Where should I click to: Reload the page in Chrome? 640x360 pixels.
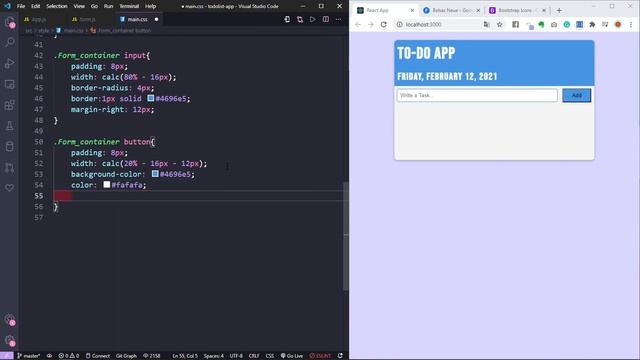coord(383,24)
